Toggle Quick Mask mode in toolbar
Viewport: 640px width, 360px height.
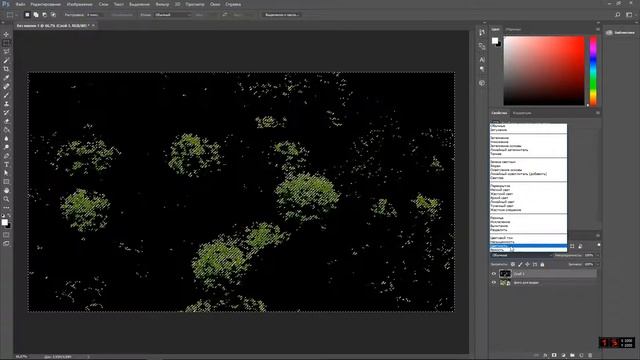(6, 235)
